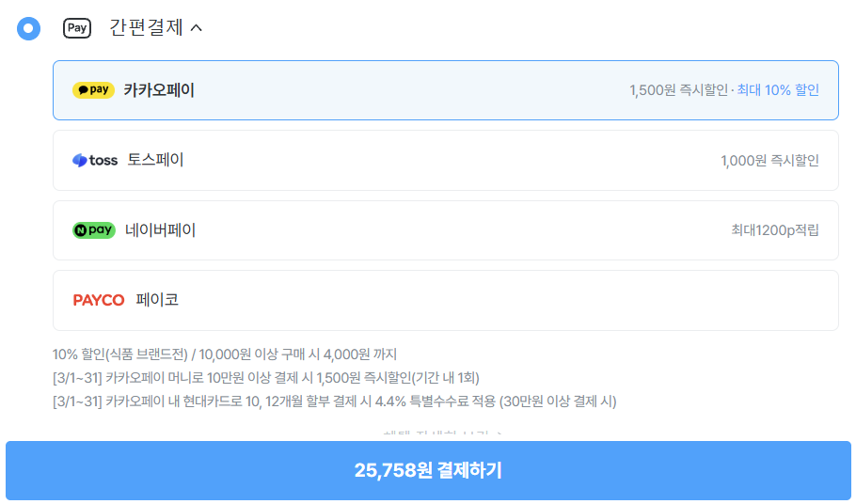
Task: Collapse the 간편결제 section using the chevron
Action: coord(196,28)
